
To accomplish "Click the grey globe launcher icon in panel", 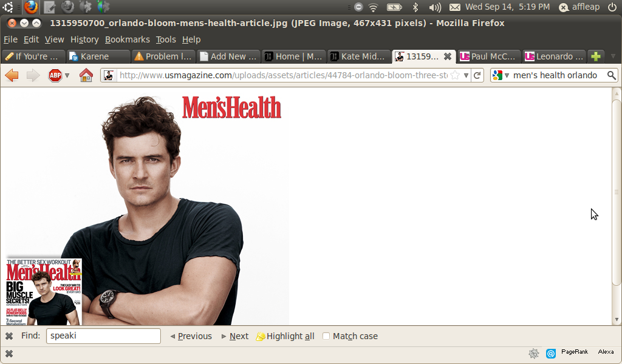I will pos(67,7).
